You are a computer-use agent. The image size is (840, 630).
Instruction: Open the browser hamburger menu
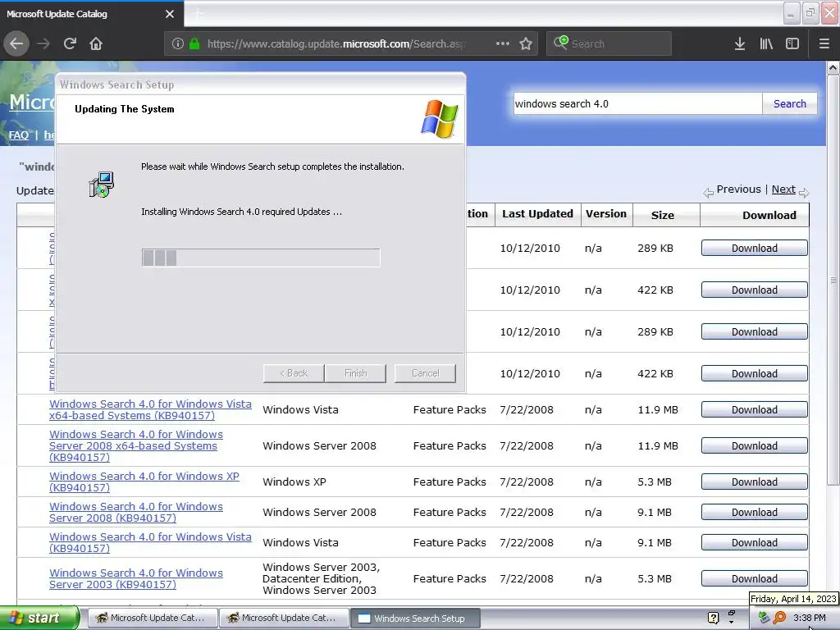[x=824, y=43]
